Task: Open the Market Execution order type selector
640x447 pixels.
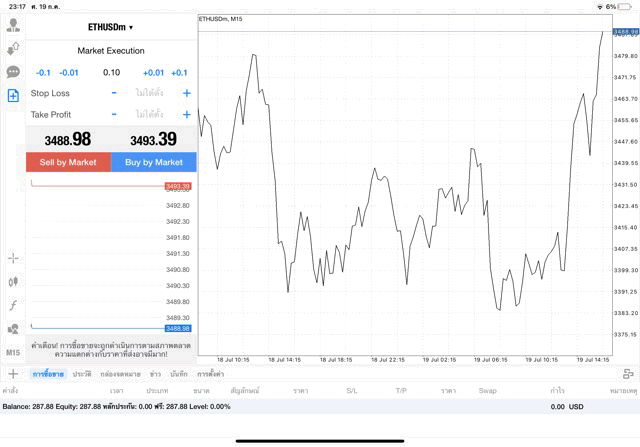Action: click(111, 51)
